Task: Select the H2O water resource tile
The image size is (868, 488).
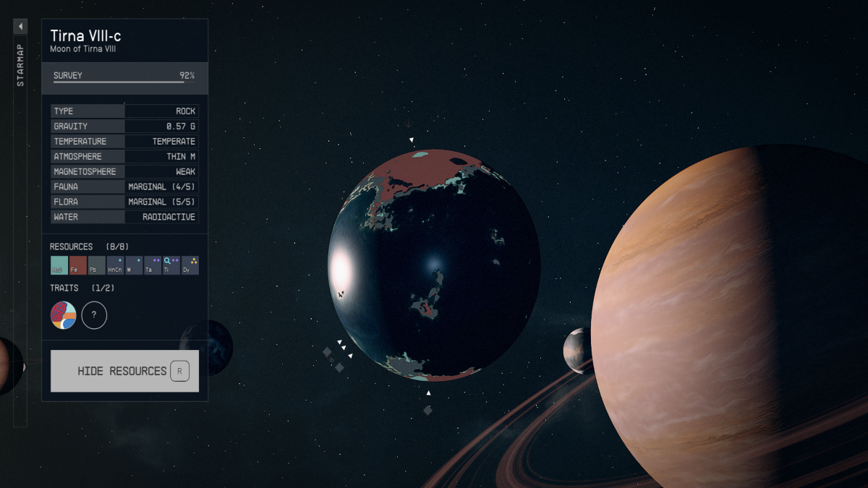Action: (59, 265)
